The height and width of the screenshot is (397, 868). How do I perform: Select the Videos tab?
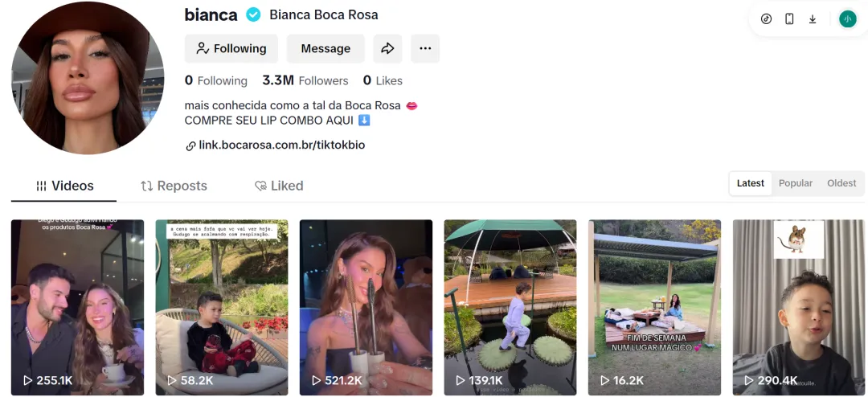(x=64, y=186)
